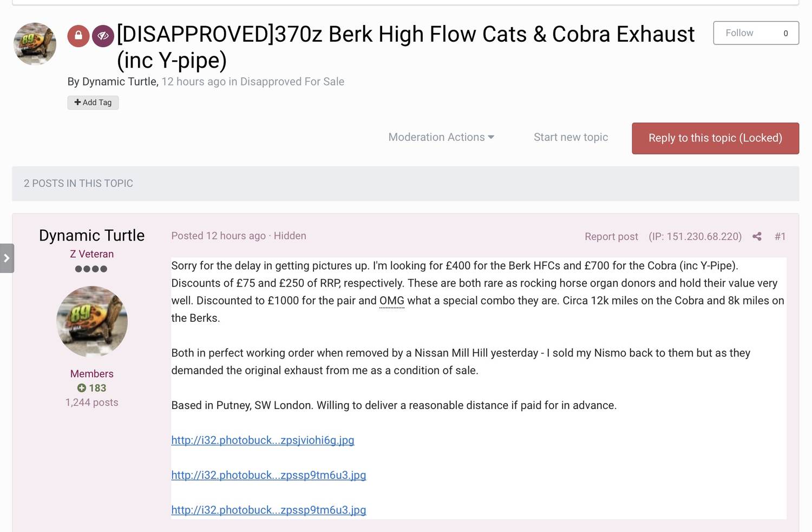Click Dynamic Turtle username in post sidebar
The image size is (812, 532).
point(92,236)
